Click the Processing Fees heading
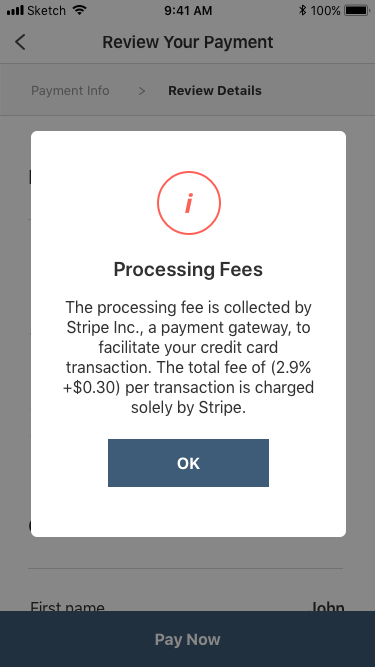 pos(188,269)
